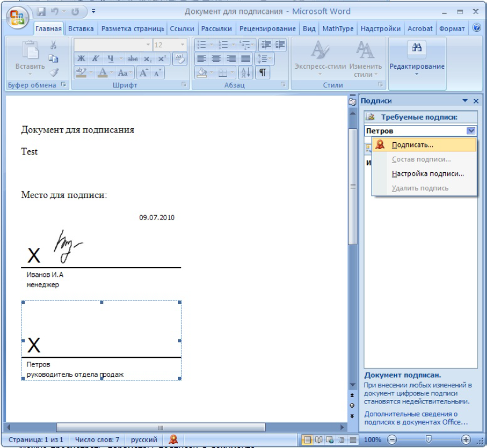Open link about signatures in Office documents
The height and width of the screenshot is (448, 487).
coord(416,418)
